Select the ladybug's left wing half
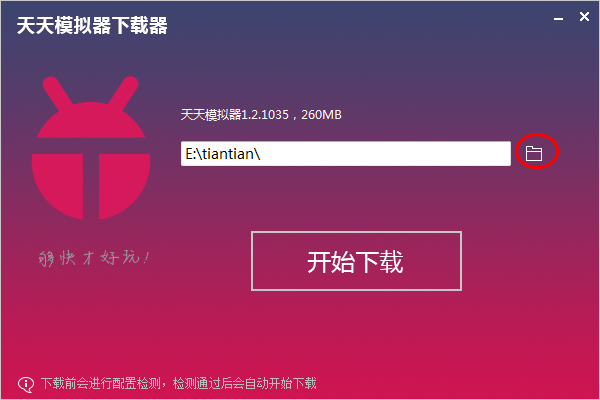 (x=57, y=186)
